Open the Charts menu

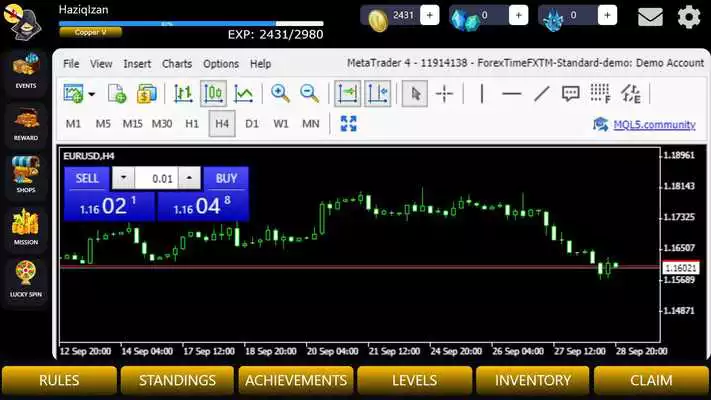(x=177, y=64)
